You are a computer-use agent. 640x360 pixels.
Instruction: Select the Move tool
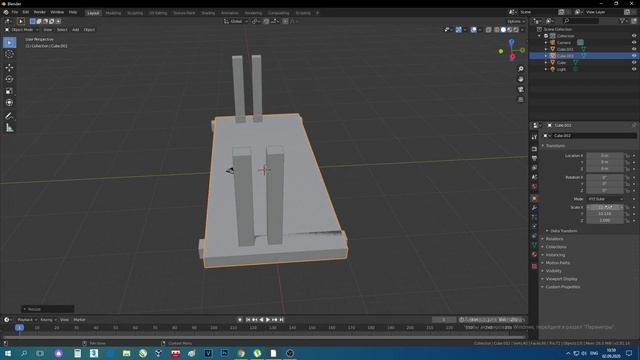tap(9, 67)
